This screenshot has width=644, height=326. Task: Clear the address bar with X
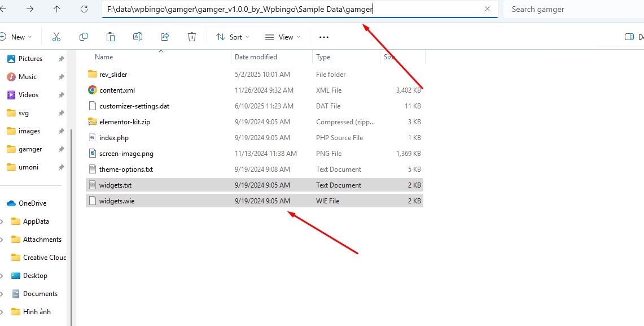(x=487, y=9)
